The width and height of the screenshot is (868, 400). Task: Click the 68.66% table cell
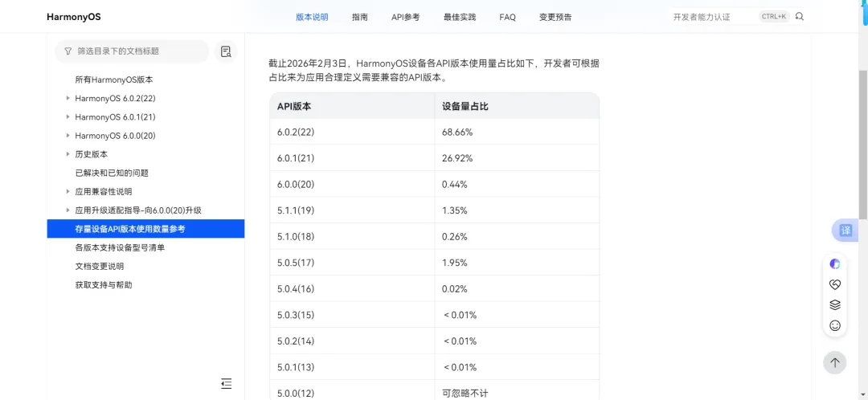[517, 133]
